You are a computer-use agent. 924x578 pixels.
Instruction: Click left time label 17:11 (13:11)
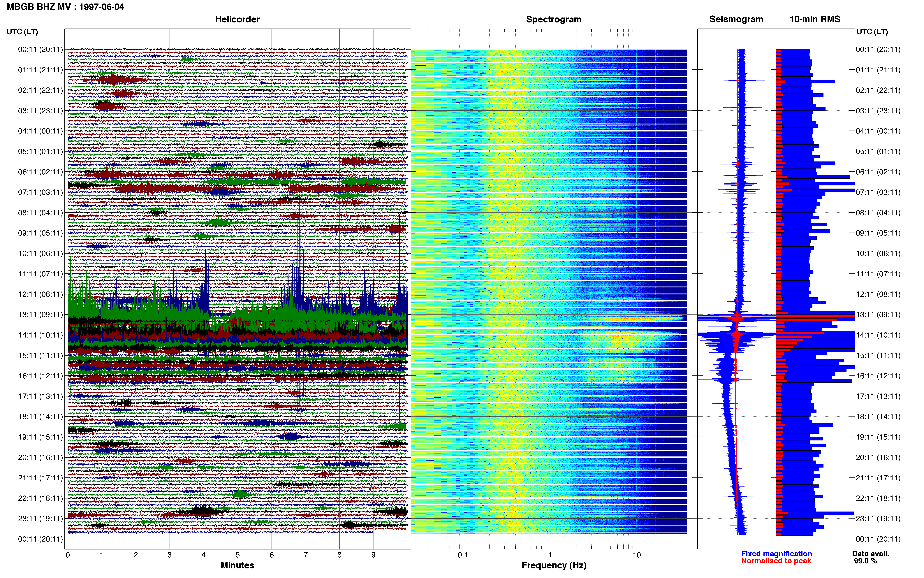click(x=41, y=396)
